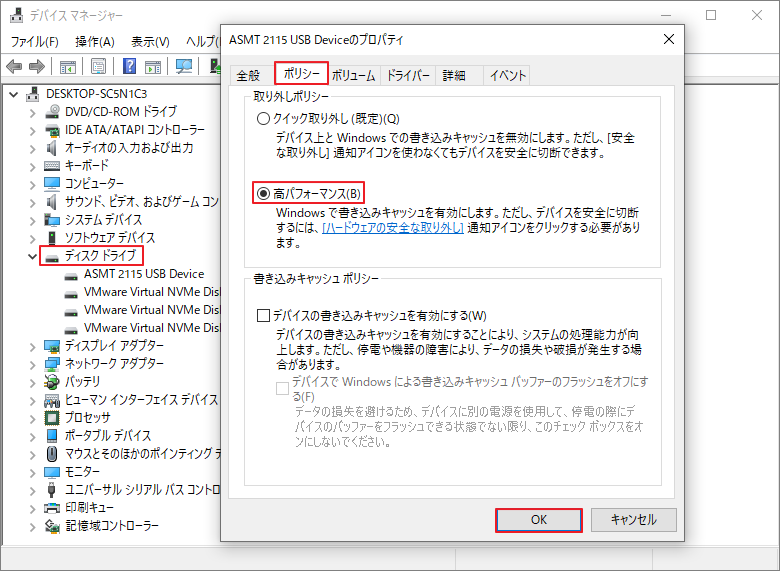Expand the モニター tree node
The width and height of the screenshot is (780, 571).
coord(32,472)
